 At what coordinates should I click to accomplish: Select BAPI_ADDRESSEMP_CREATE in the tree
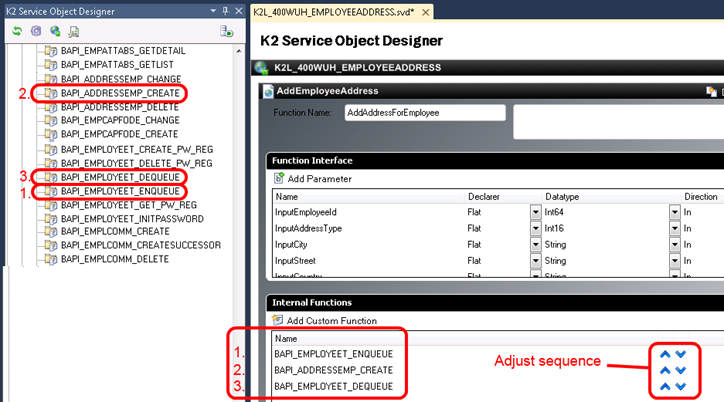coord(120,93)
